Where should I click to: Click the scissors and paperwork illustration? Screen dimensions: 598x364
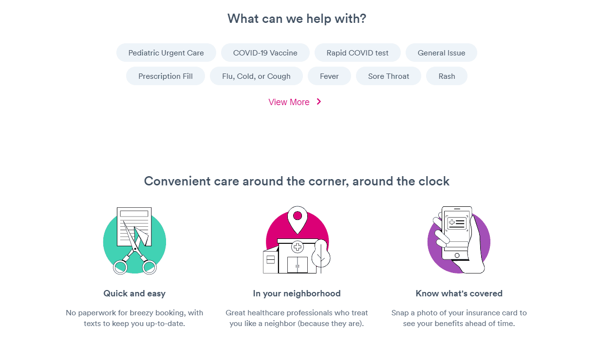134,241
